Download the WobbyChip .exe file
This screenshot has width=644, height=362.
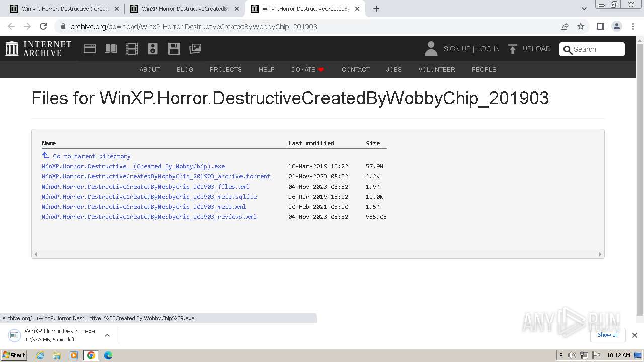(133, 166)
